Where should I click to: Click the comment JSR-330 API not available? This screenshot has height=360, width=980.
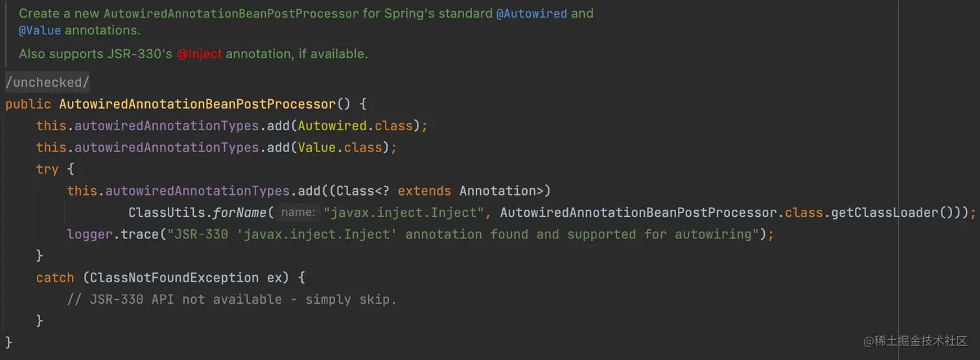[231, 299]
